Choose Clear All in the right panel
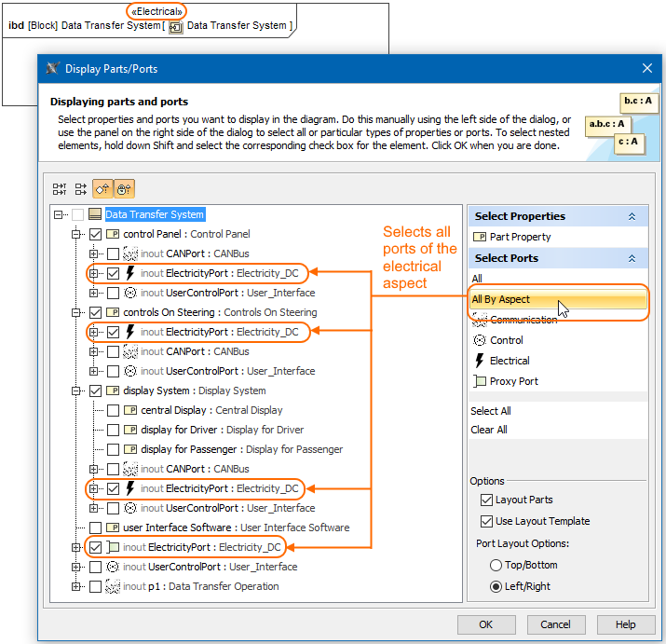This screenshot has height=644, width=666. click(489, 430)
